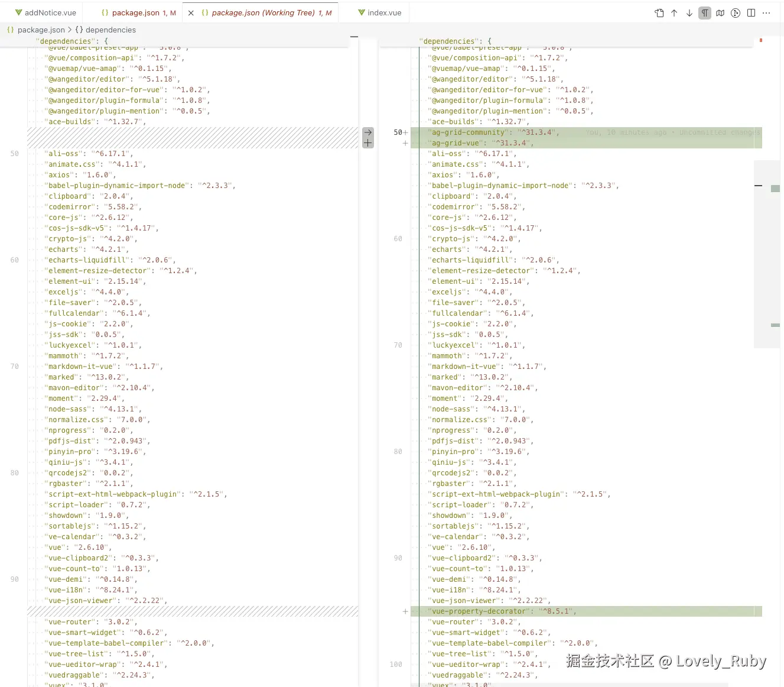Click ali-oss line in the original pane

[89, 154]
